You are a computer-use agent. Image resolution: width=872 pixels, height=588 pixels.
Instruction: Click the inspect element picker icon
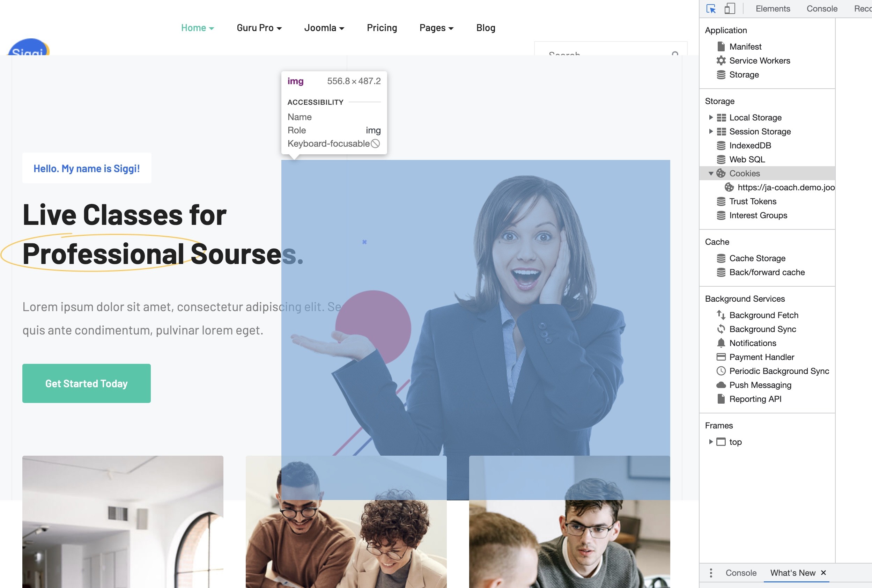tap(711, 9)
